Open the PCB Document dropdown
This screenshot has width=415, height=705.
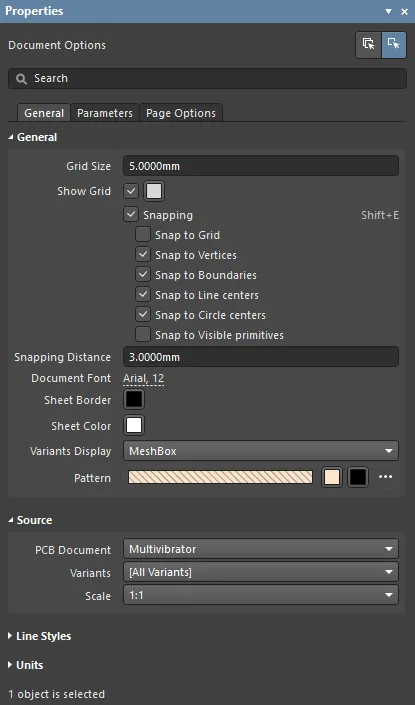(x=261, y=549)
